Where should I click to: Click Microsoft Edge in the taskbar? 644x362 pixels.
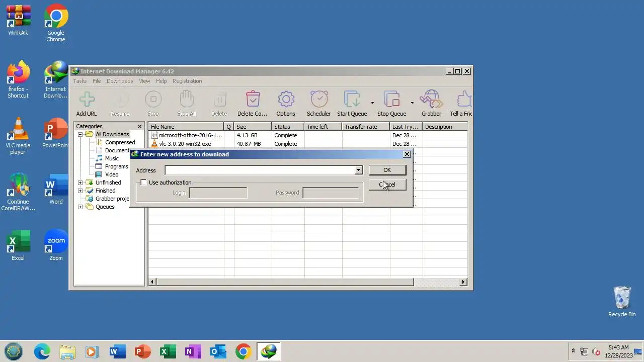[x=42, y=351]
